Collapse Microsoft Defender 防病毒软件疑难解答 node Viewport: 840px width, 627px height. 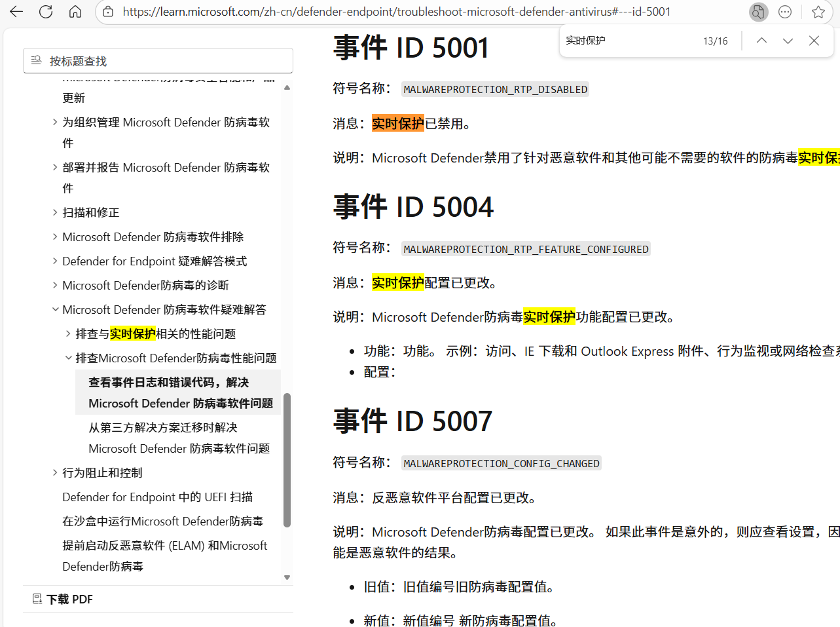(55, 309)
